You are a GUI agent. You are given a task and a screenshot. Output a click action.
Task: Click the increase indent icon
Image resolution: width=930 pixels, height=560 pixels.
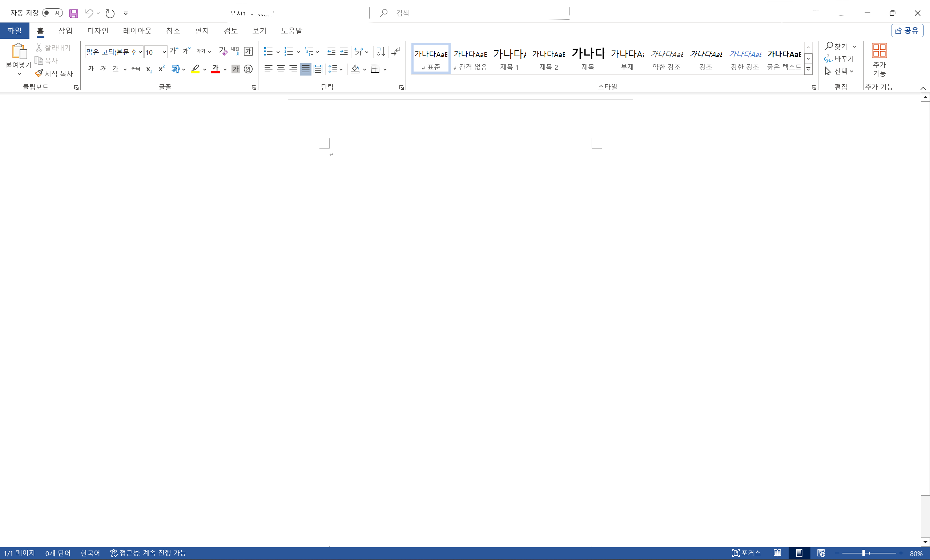click(x=344, y=51)
